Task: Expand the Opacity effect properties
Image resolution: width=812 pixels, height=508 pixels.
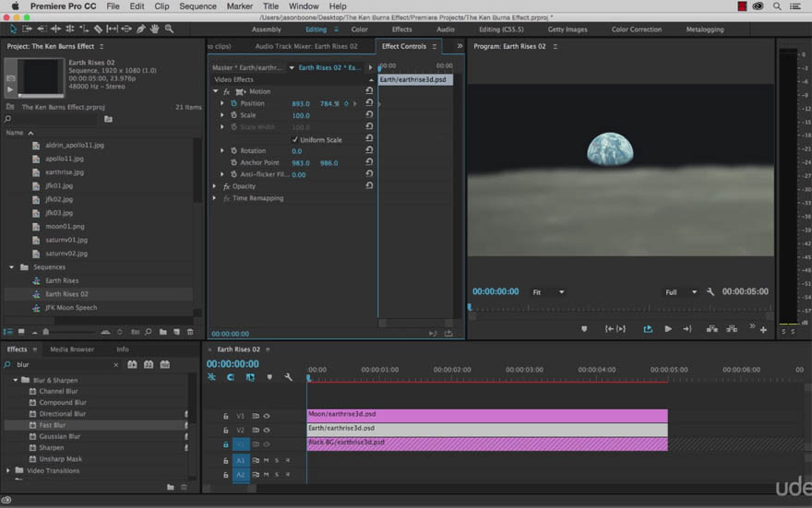Action: tap(214, 186)
